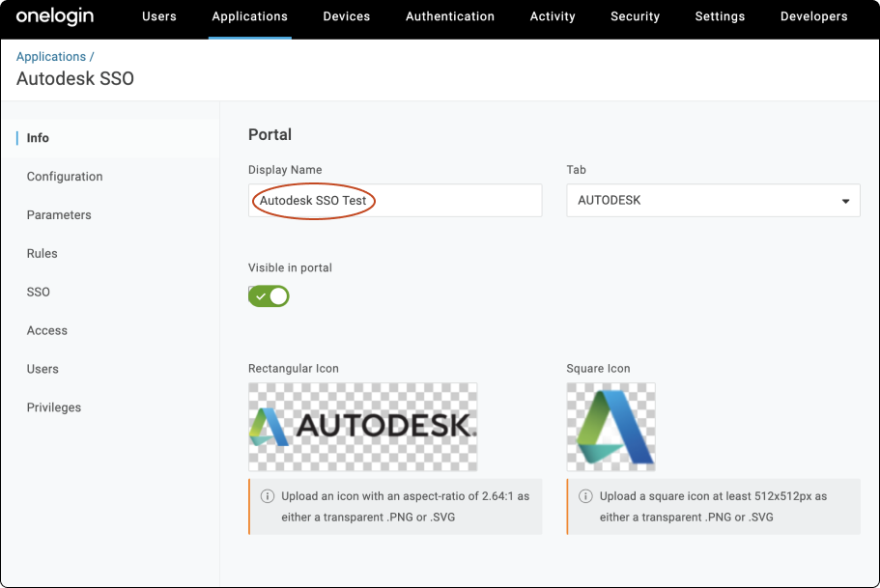Open the Authentication menu

pos(449,16)
